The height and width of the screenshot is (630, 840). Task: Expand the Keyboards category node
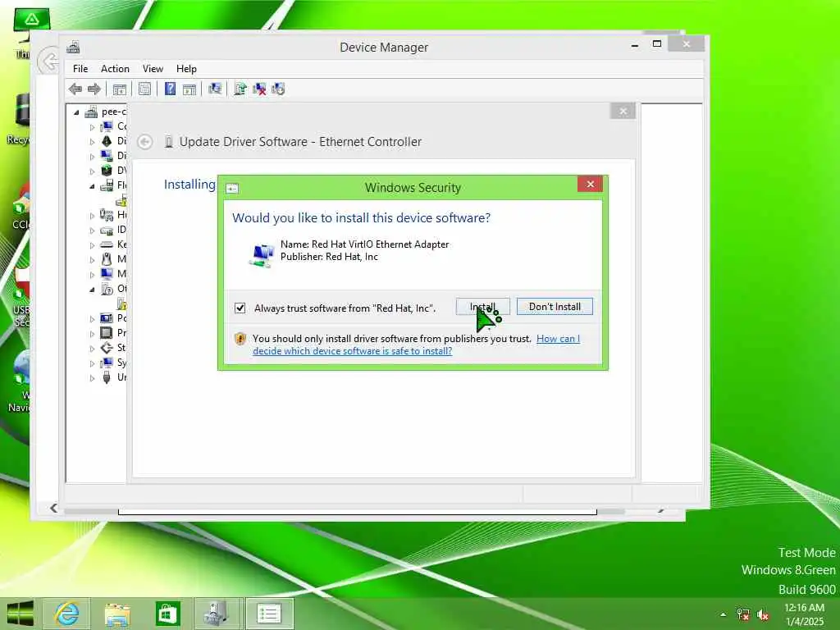pos(92,244)
